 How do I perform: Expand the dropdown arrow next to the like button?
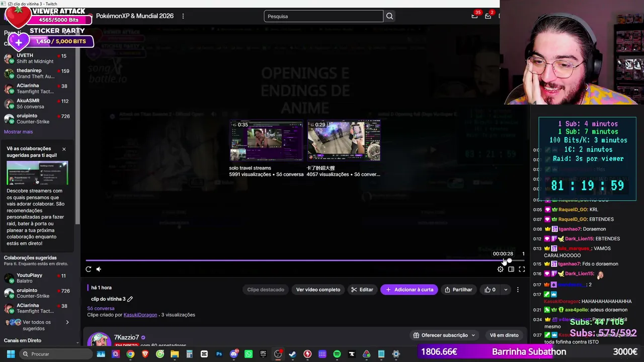click(506, 290)
